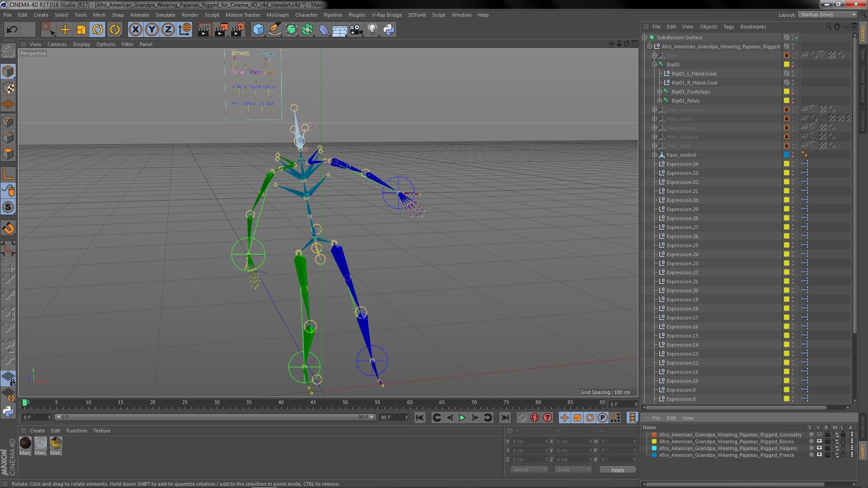The image size is (868, 488).
Task: Add a Cube primitive object
Action: (258, 30)
